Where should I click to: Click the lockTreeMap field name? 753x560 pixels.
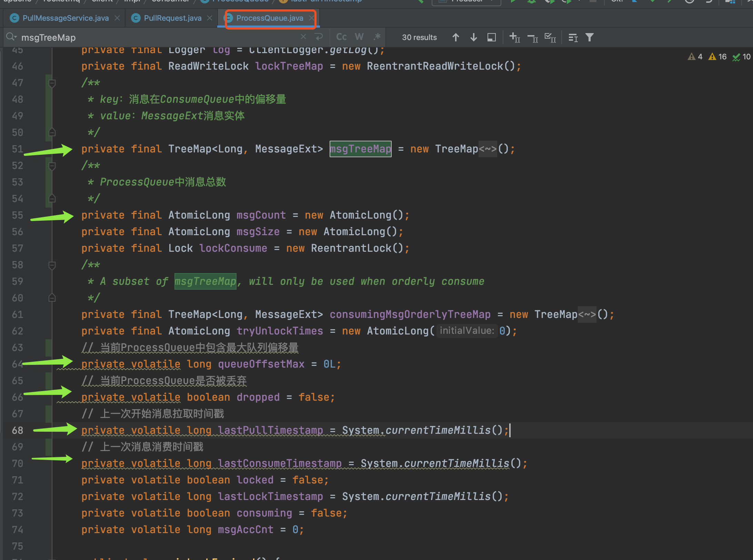(x=289, y=66)
